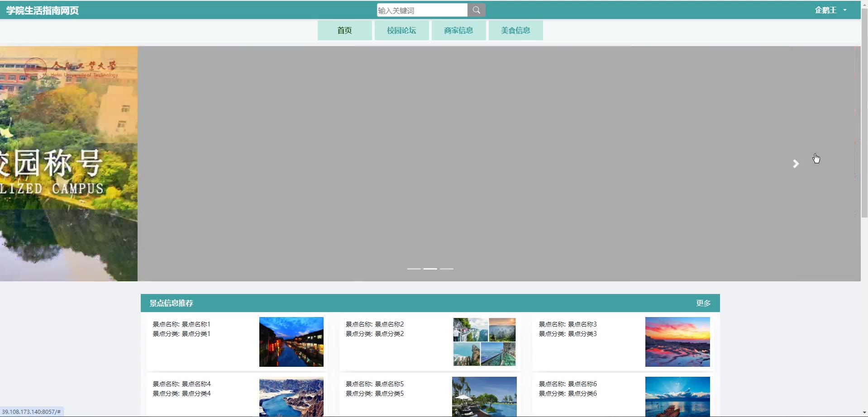This screenshot has height=417, width=868.
Task: Select the 景点分类5 category text
Action: pos(389,393)
